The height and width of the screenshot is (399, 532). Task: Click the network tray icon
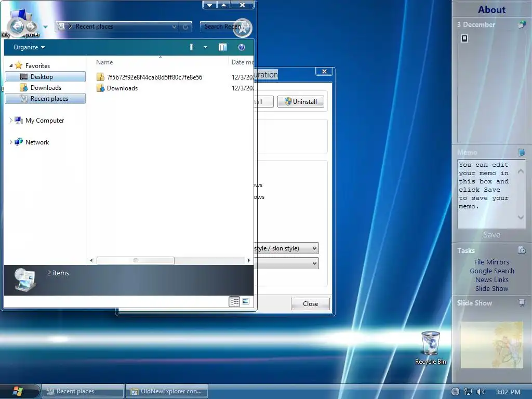468,392
